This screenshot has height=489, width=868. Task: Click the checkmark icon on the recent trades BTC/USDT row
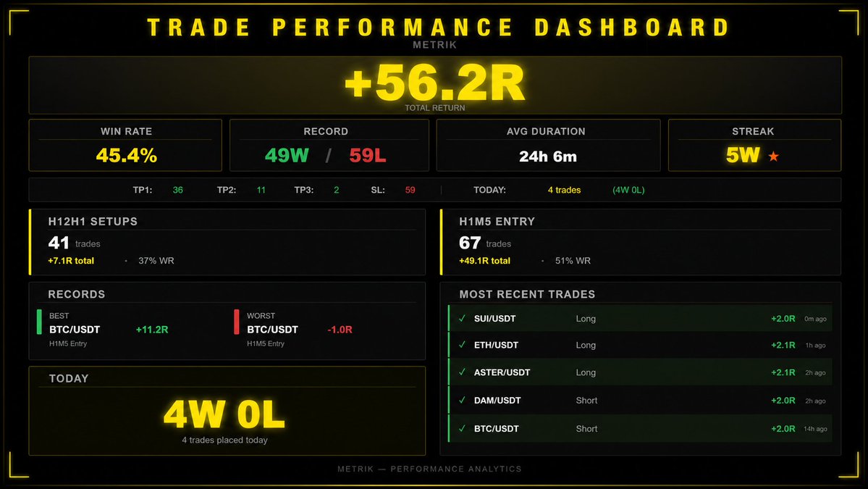point(462,428)
